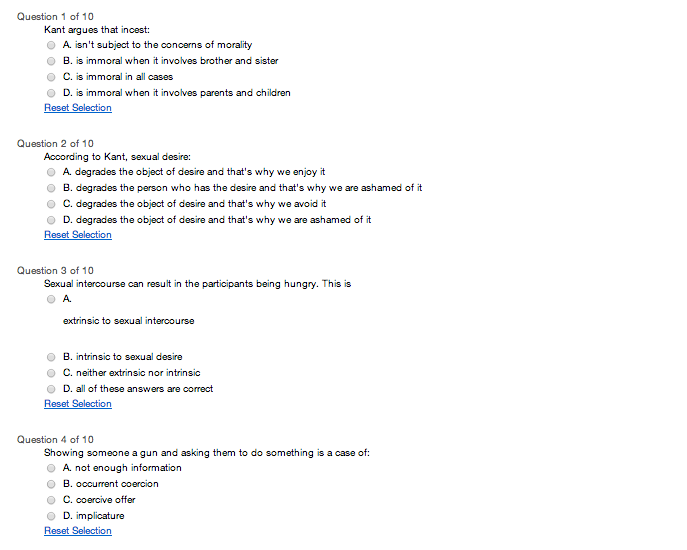Select "neither extrinsic nor intrinsic" option
This screenshot has width=687, height=550.
pyautogui.click(x=51, y=373)
